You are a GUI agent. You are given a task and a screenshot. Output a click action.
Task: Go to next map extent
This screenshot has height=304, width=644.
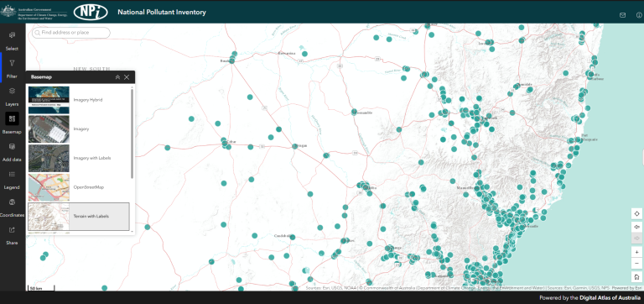(636, 238)
